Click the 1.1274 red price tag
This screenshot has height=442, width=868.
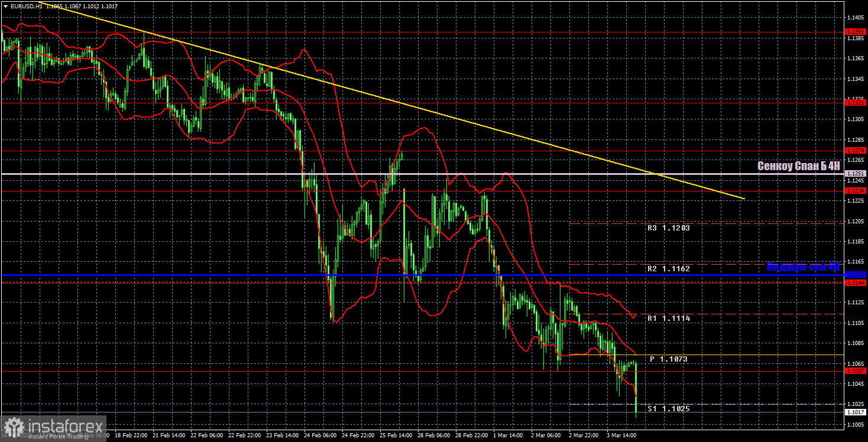click(856, 150)
